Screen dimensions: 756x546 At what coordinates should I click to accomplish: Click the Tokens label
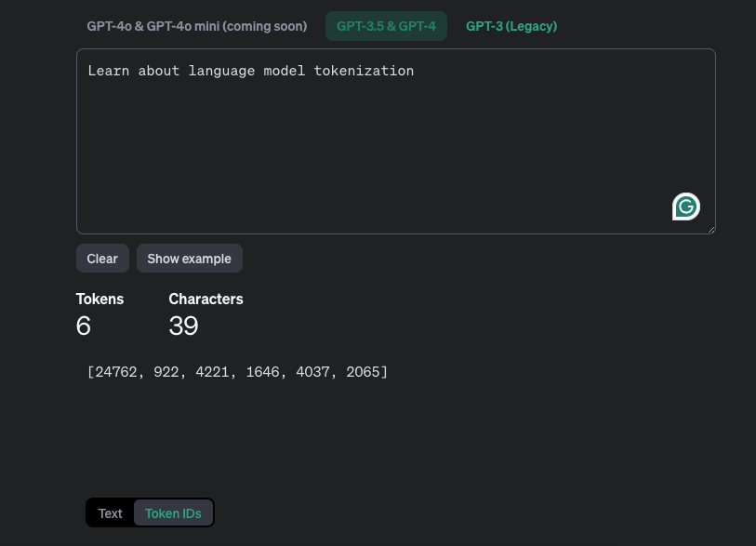click(x=99, y=300)
